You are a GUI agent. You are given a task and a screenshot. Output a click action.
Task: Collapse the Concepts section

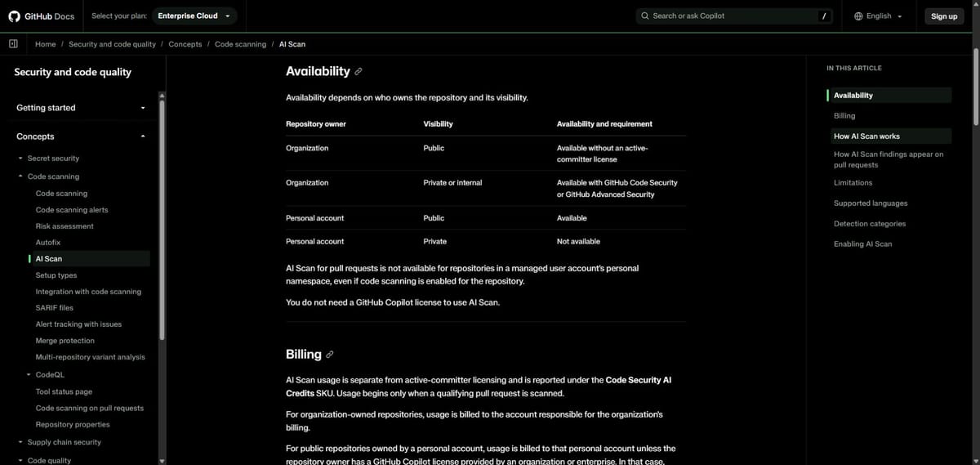pos(80,136)
